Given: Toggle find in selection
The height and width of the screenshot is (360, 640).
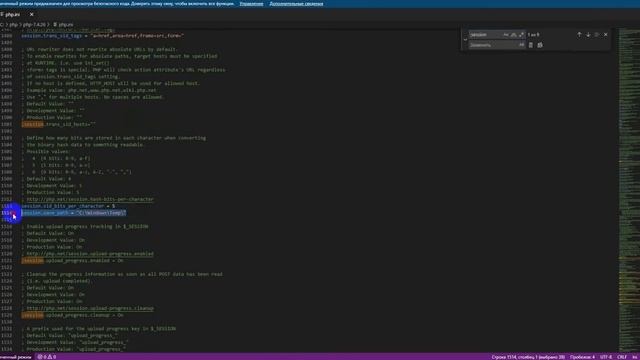Looking at the screenshot, I should coord(596,35).
